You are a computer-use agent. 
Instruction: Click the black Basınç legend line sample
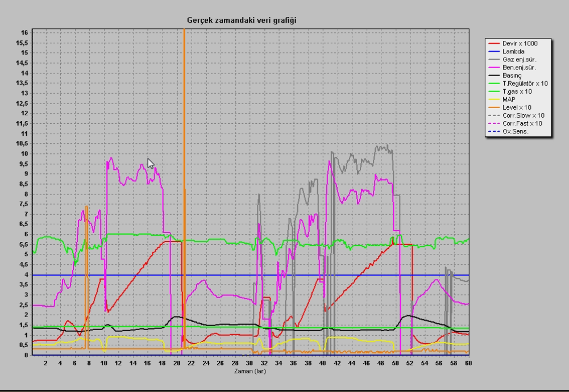pyautogui.click(x=493, y=76)
